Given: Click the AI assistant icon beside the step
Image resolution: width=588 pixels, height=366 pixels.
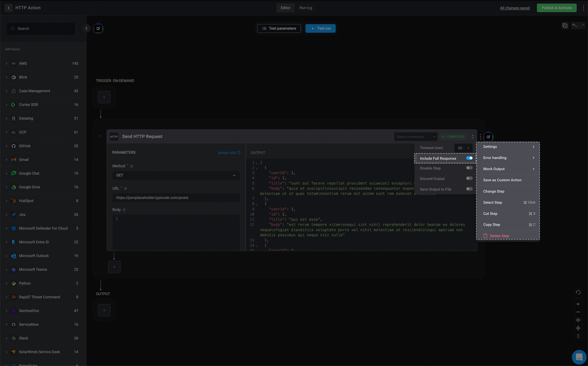Looking at the screenshot, I should click(x=488, y=137).
